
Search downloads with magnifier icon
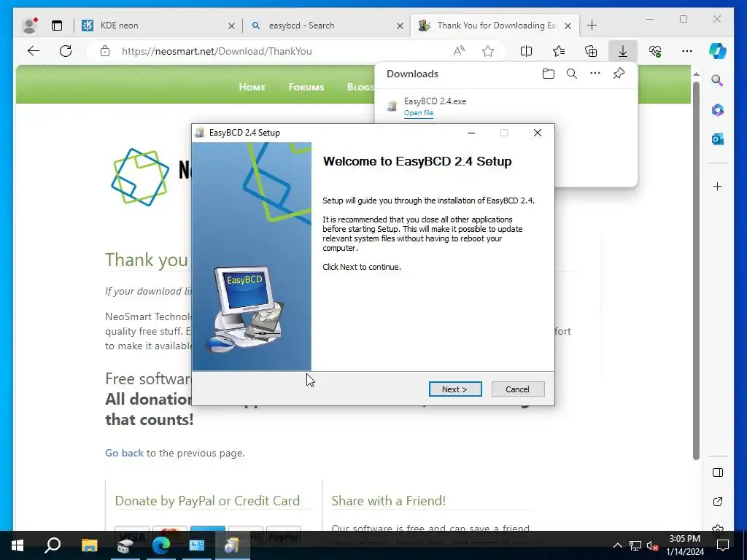(x=572, y=74)
